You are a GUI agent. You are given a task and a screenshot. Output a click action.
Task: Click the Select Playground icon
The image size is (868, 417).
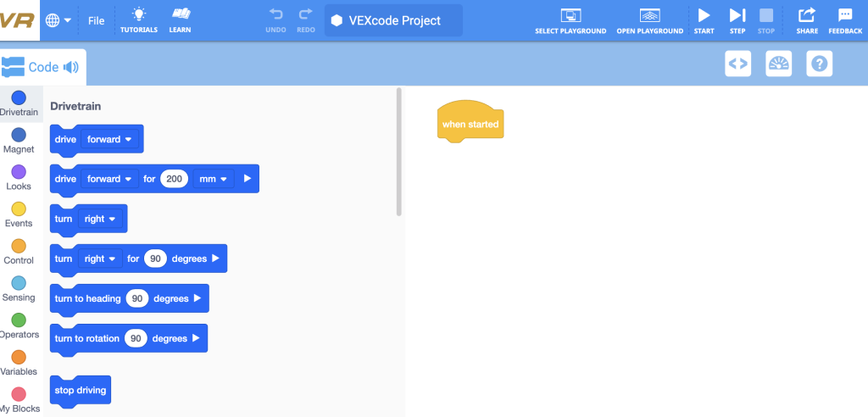click(570, 15)
